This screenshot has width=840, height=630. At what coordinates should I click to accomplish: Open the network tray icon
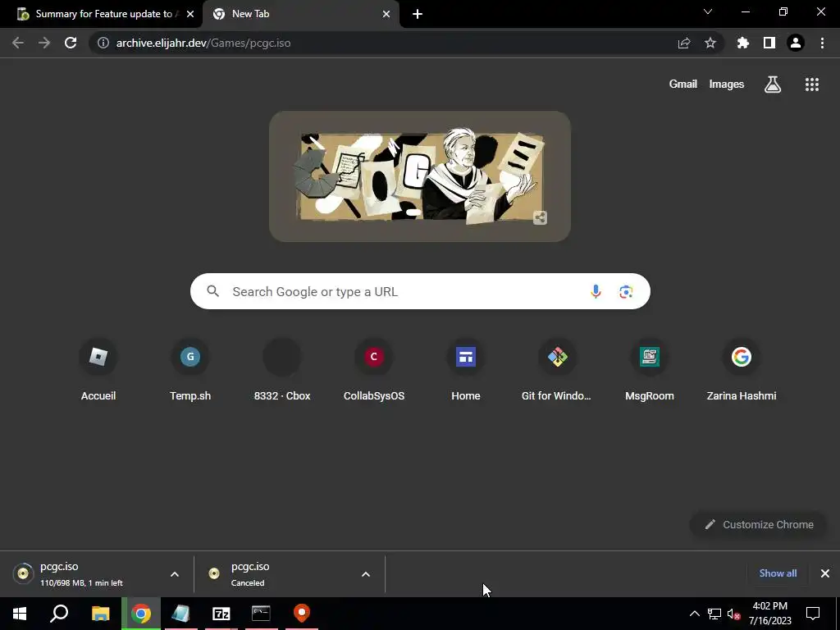[x=714, y=614]
